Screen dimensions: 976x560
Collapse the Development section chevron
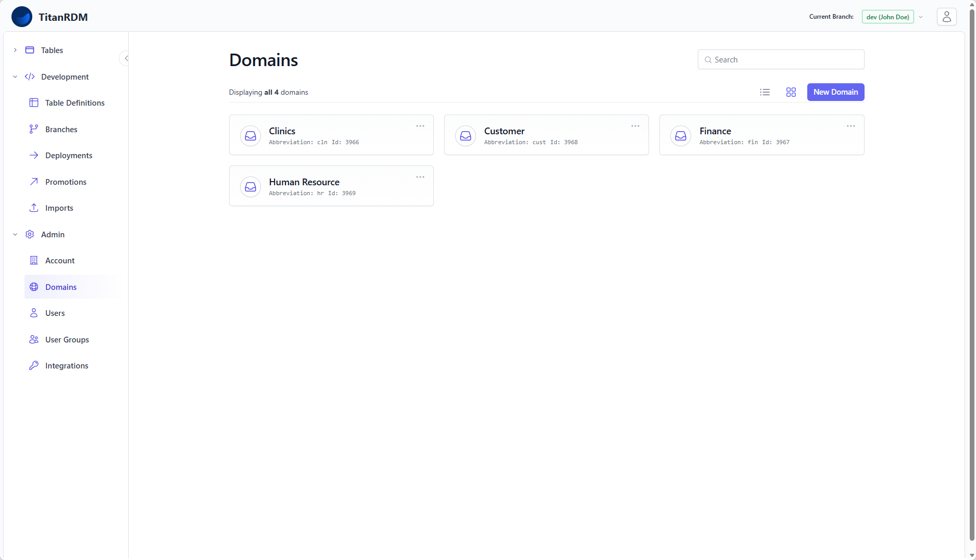[15, 77]
